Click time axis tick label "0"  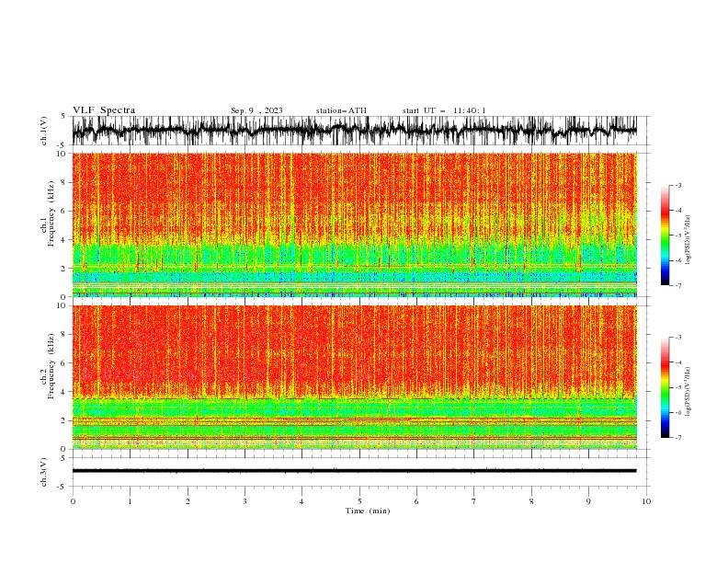73,501
